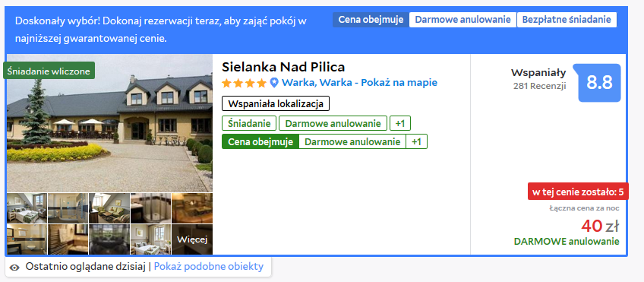The image size is (644, 282).
Task: Click the 40 zł price
Action: coord(600,226)
